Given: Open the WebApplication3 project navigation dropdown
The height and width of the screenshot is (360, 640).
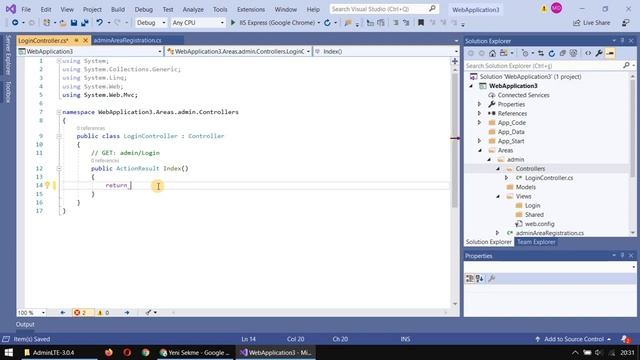Looking at the screenshot, I should [90, 51].
